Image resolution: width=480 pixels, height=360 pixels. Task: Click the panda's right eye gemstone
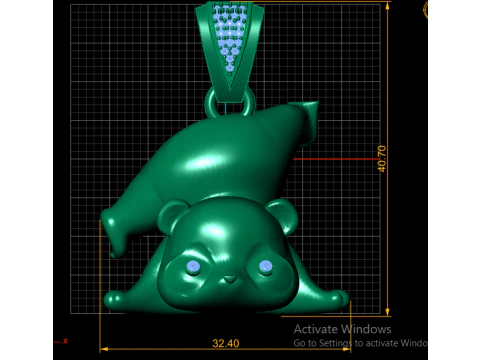click(x=265, y=267)
